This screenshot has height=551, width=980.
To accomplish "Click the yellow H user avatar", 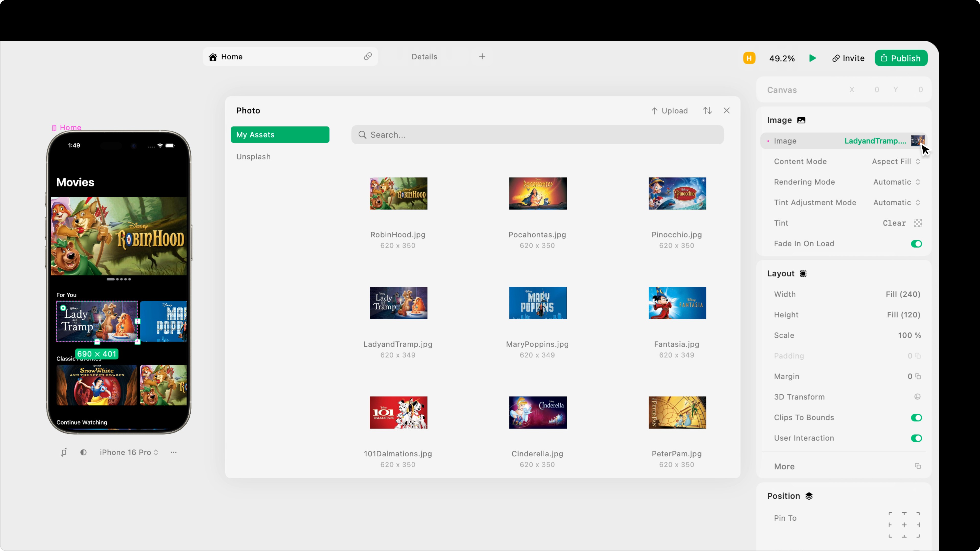I will click(x=749, y=58).
